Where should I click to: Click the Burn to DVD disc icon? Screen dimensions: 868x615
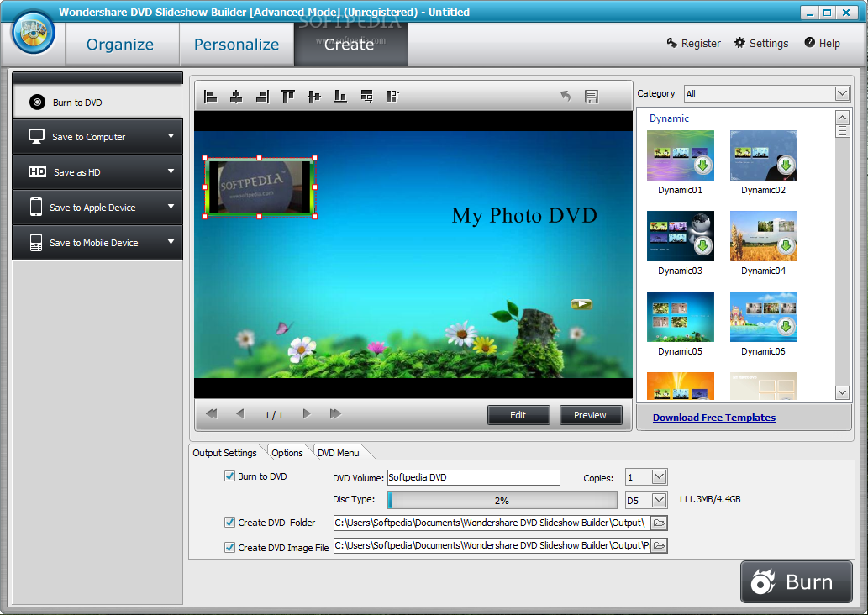click(37, 102)
